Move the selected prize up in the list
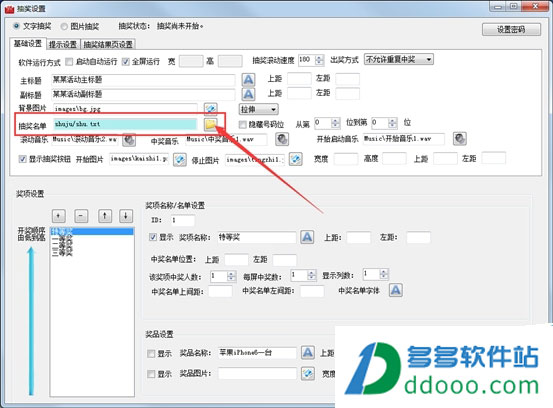This screenshot has height=408, width=553. 105,216
